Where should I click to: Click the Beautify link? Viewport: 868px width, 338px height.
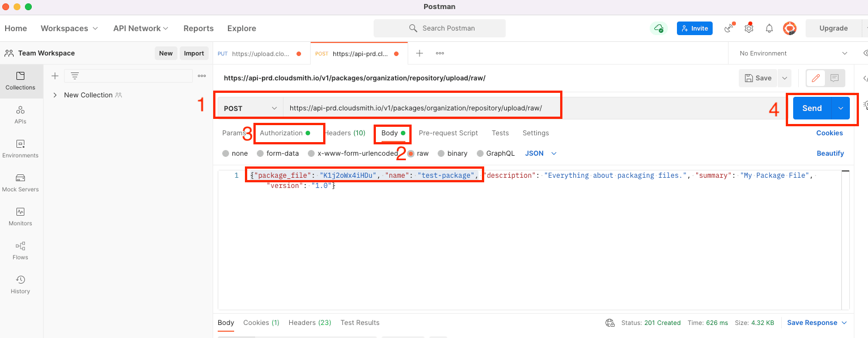tap(830, 153)
